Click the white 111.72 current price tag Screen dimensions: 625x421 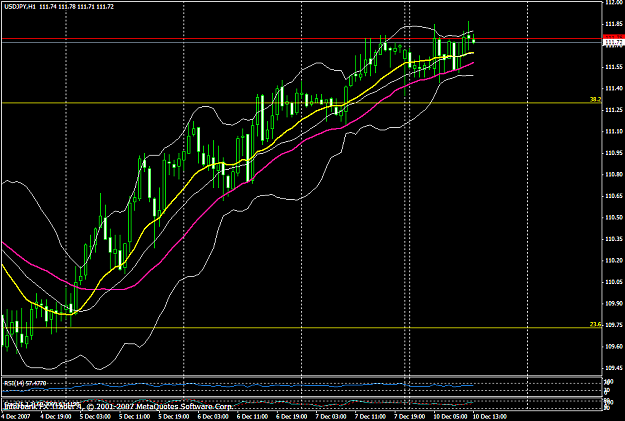click(613, 42)
